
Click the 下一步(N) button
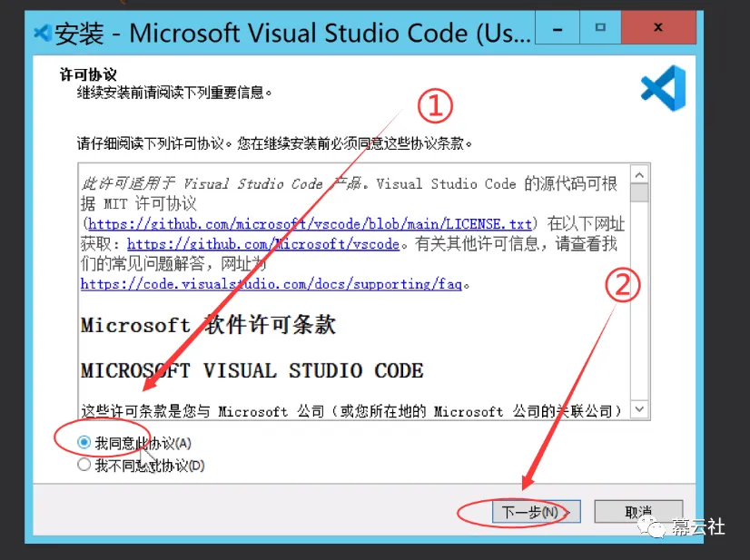(537, 512)
